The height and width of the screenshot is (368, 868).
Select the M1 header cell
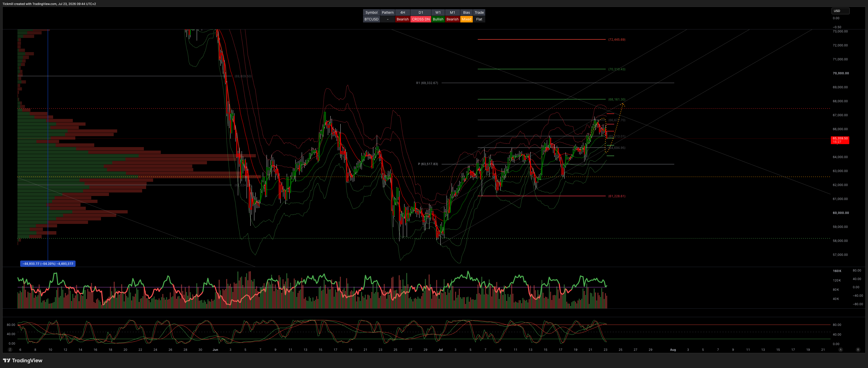tap(453, 12)
